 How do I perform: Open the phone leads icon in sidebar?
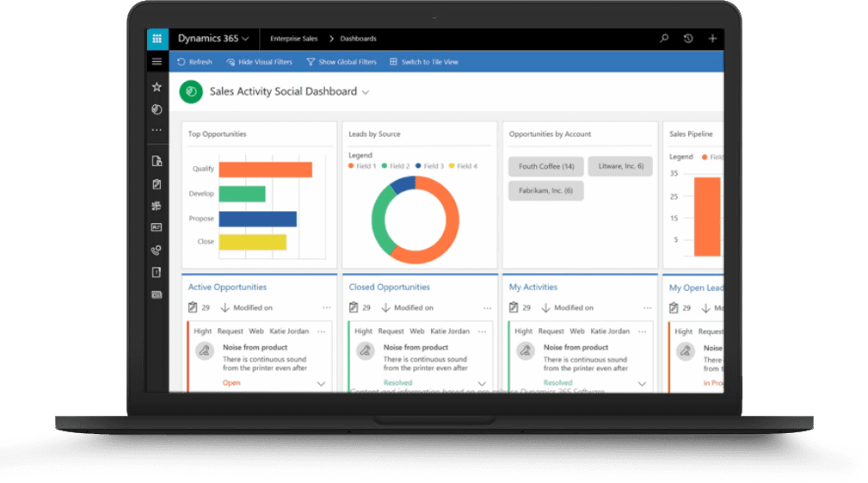[x=157, y=251]
